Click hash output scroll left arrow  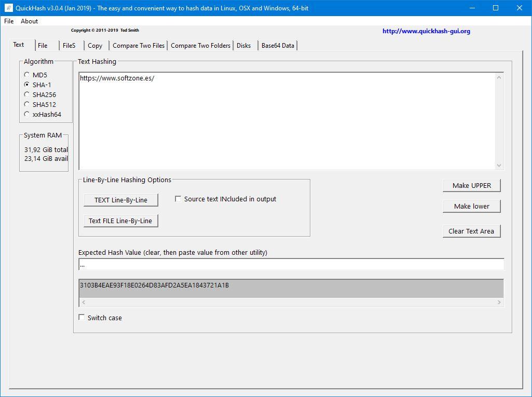[84, 302]
